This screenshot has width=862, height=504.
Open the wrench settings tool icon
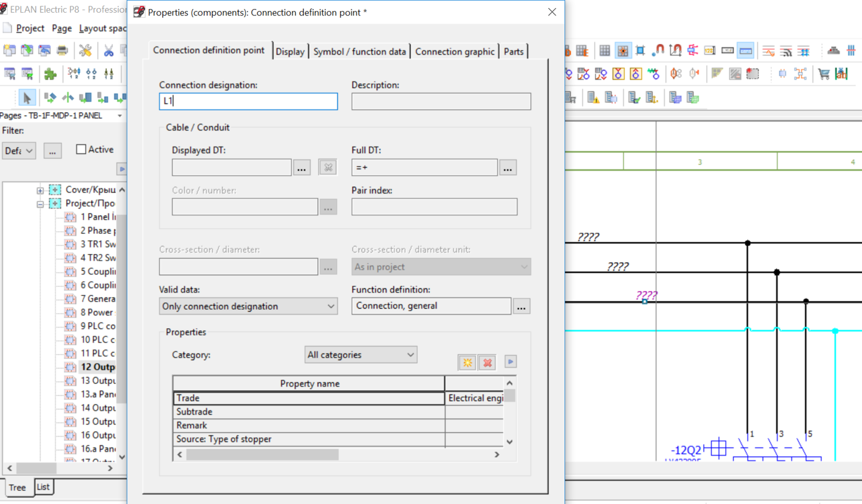pos(85,51)
